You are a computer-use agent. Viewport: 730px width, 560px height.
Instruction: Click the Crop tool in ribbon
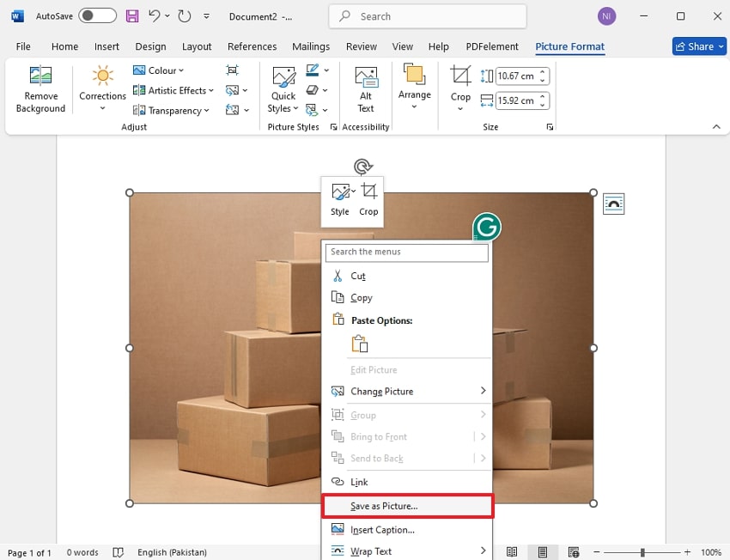(460, 88)
